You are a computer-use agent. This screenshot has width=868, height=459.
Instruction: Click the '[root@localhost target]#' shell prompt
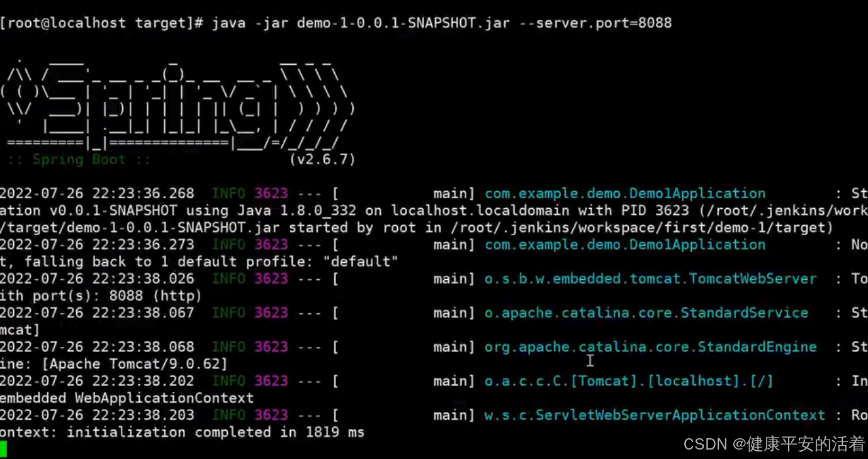(x=101, y=23)
